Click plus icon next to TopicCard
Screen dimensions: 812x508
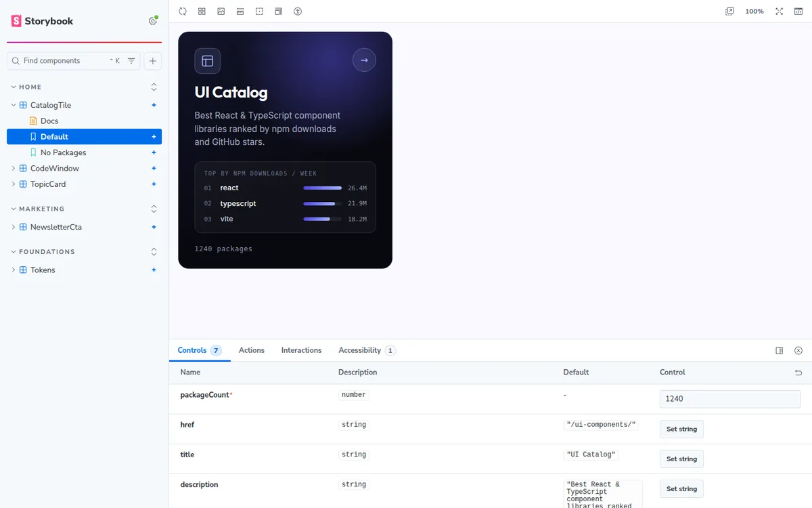154,184
